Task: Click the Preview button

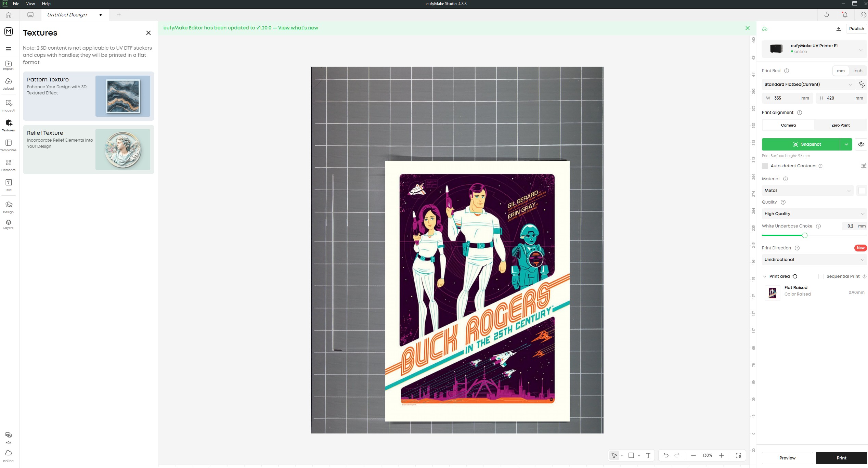Action: (787, 458)
